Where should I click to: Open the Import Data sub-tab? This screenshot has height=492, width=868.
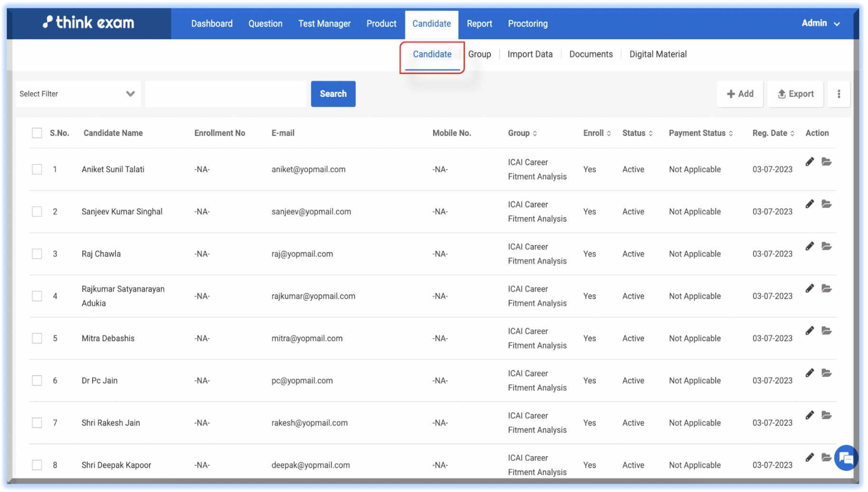530,55
